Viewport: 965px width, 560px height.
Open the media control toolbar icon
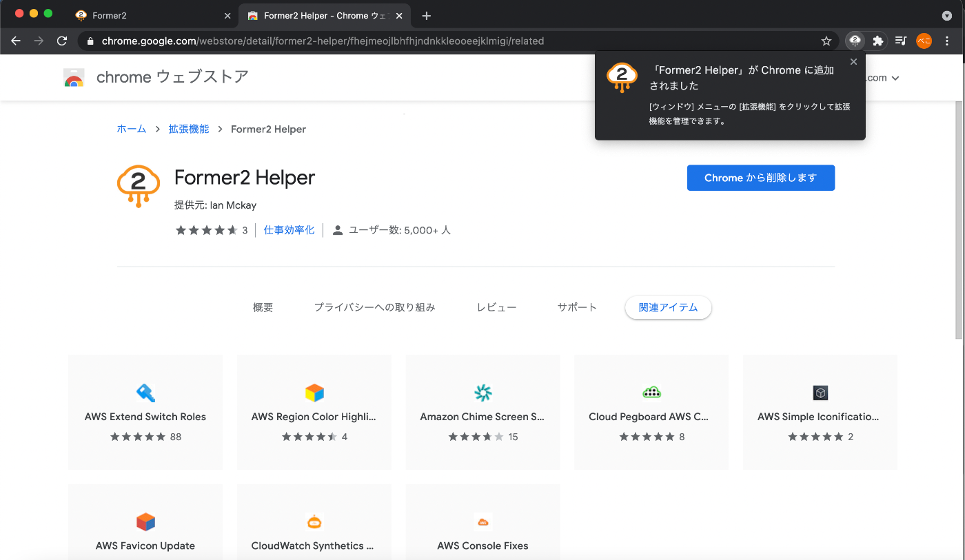pos(900,41)
